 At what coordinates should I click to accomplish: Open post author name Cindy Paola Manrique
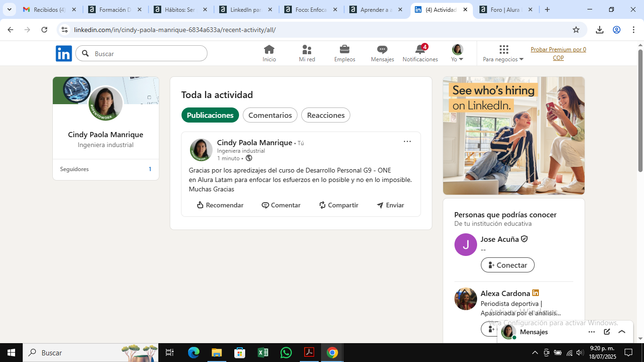coord(255,142)
